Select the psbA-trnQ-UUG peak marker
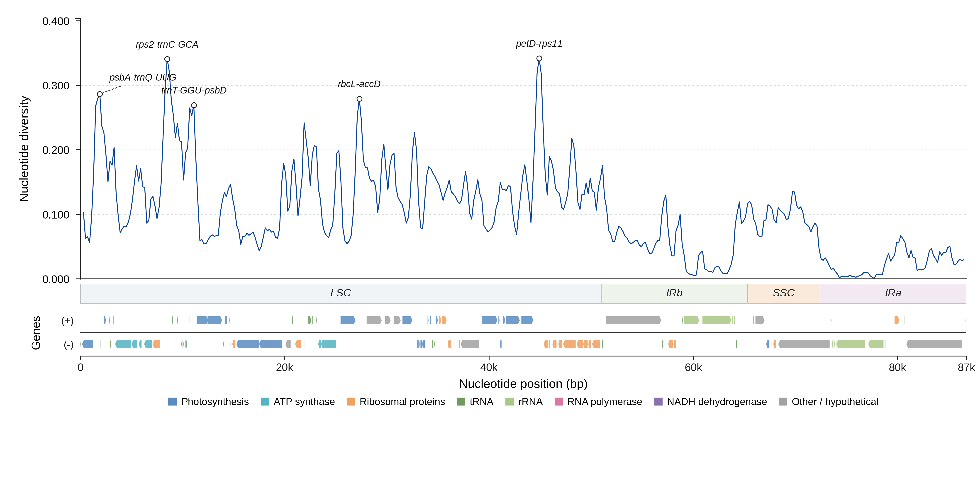The height and width of the screenshot is (477, 980). click(100, 94)
